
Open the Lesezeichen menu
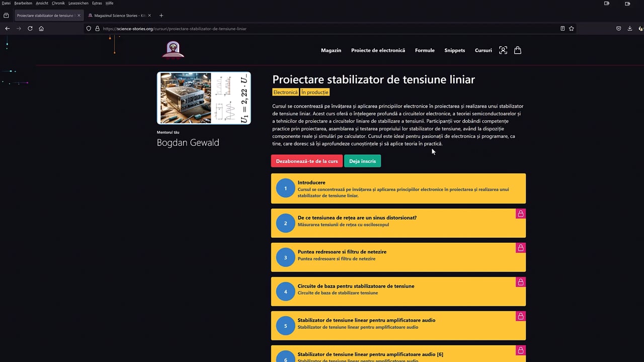tap(78, 3)
